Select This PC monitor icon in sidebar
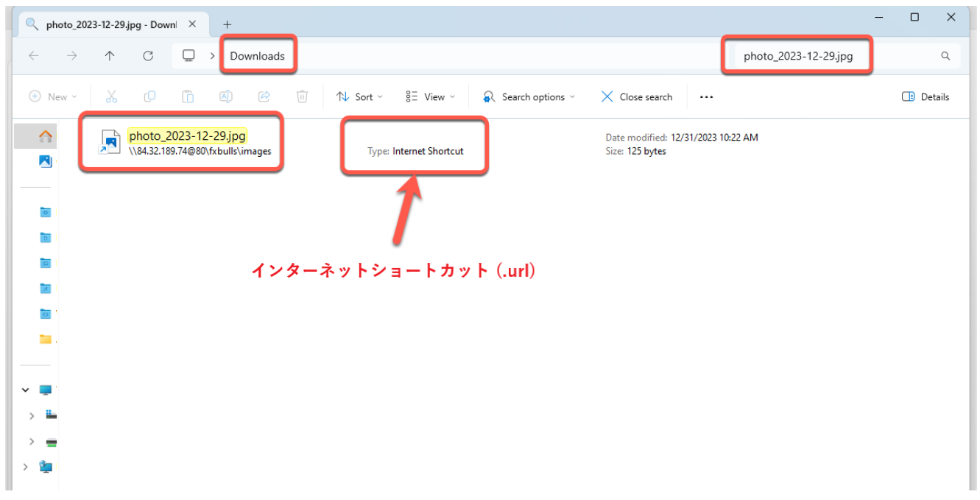This screenshot has width=980, height=500. pyautogui.click(x=46, y=390)
